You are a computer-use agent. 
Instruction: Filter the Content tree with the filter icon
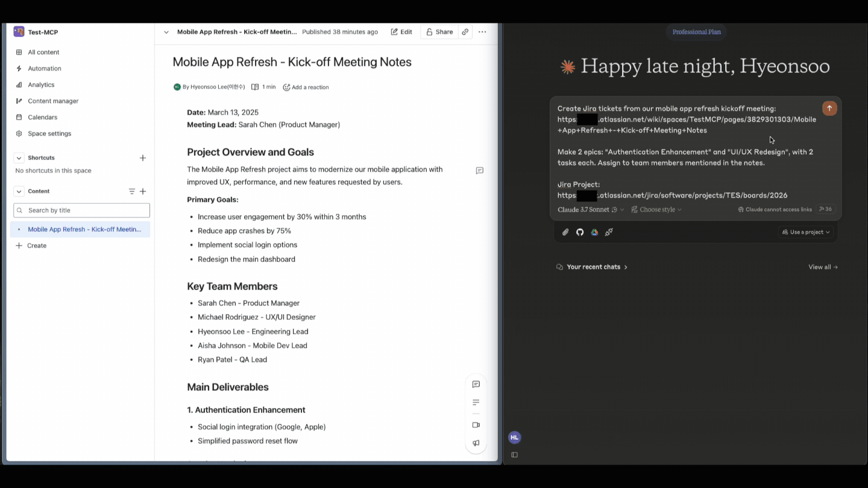pyautogui.click(x=132, y=192)
